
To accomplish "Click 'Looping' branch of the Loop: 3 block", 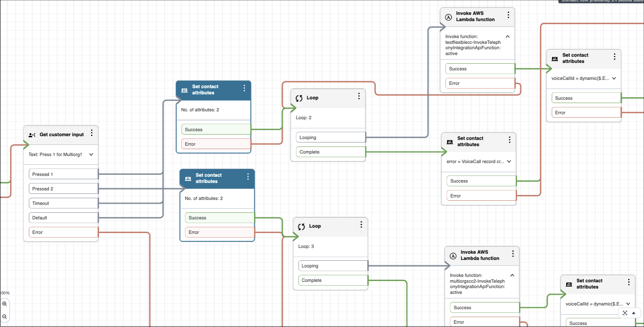I will (333, 266).
